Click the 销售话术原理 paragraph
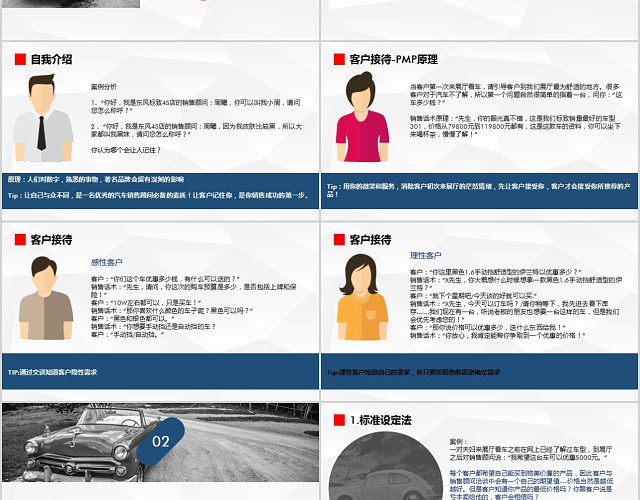 [515, 126]
